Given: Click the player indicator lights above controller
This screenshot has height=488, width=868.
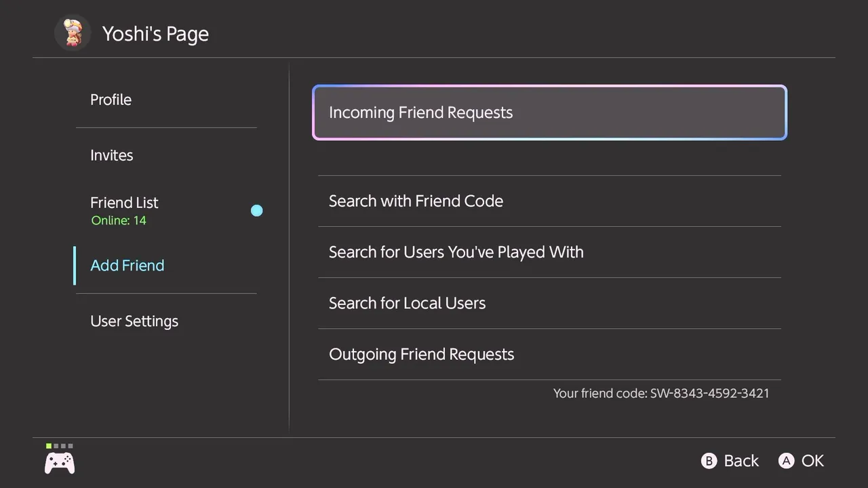Looking at the screenshot, I should click(60, 446).
